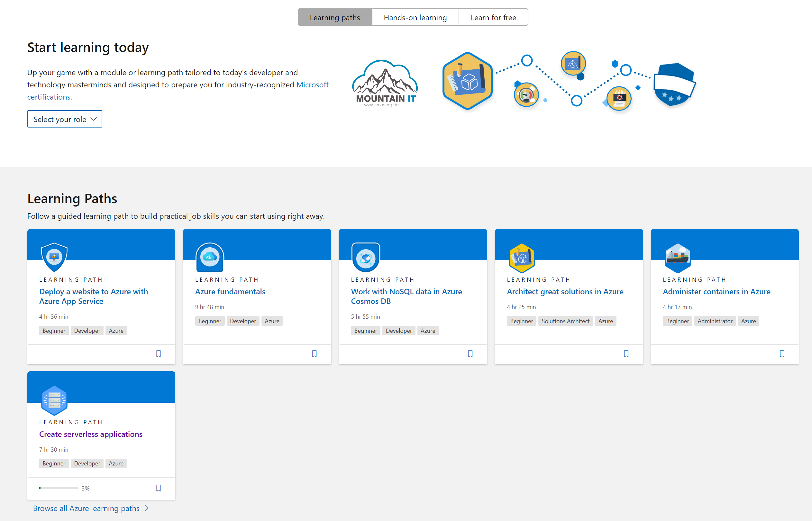
Task: Switch to the Hands-on learning tab
Action: coord(415,17)
